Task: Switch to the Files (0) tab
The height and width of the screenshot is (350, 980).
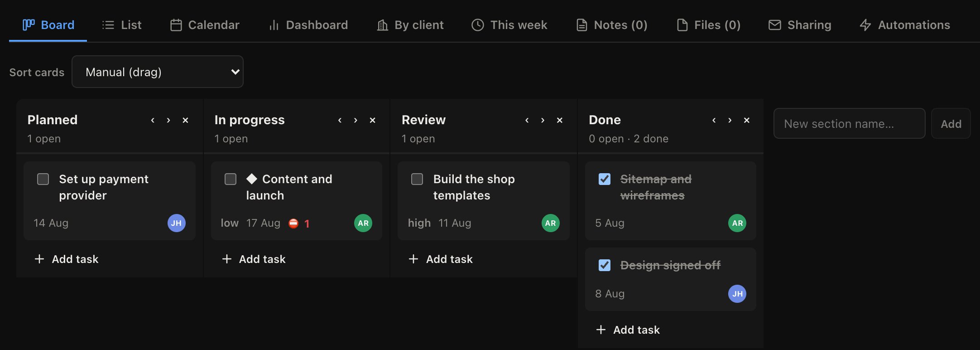Action: pyautogui.click(x=709, y=25)
